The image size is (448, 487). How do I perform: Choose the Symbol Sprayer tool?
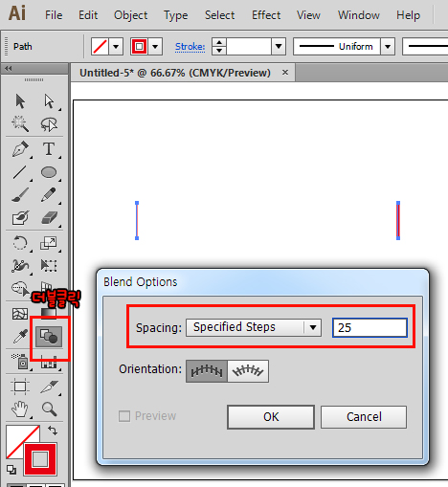pyautogui.click(x=20, y=362)
